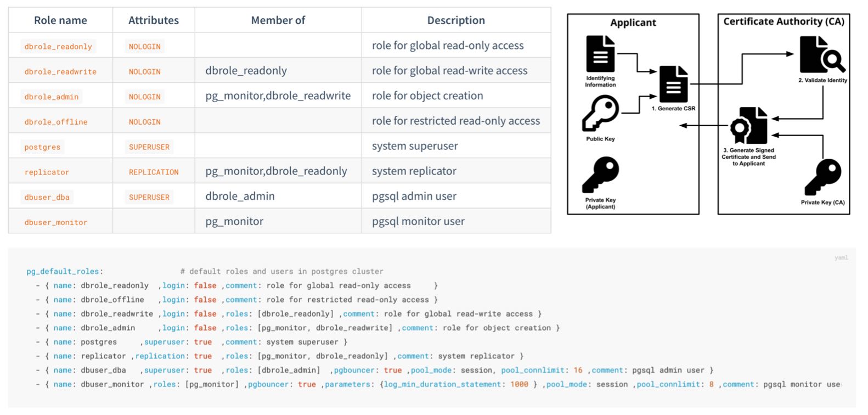This screenshot has width=868, height=415.
Task: Click the pg_default_roles key in YAML
Action: [63, 272]
